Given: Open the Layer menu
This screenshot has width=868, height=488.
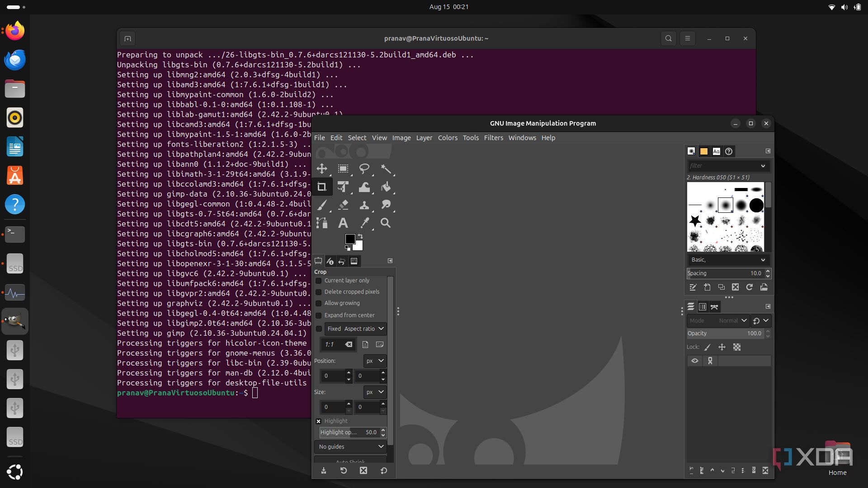Looking at the screenshot, I should [x=424, y=138].
